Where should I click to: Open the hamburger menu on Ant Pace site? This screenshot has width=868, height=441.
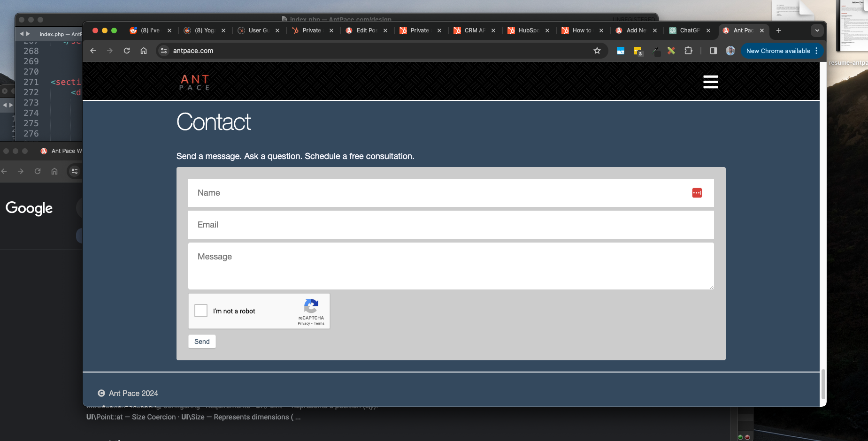(710, 82)
